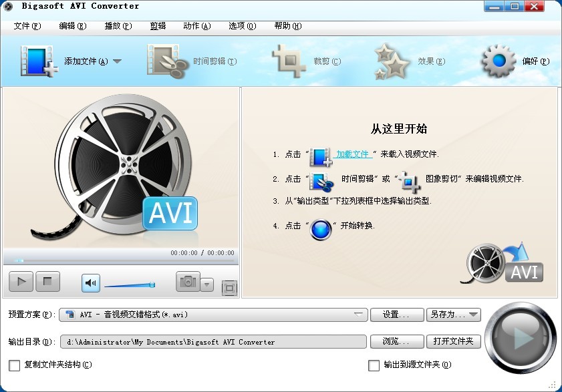
Task: Open the 添加文件 dropdown arrow
Action: 117,60
